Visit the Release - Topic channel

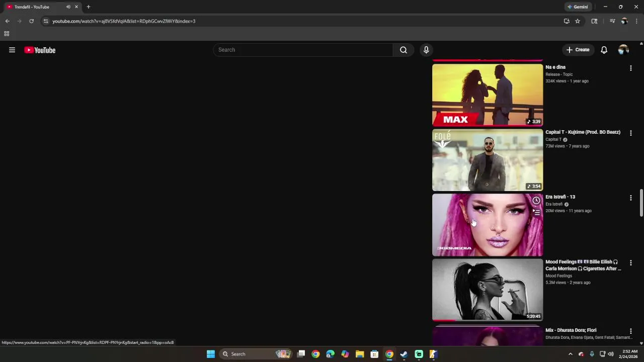[x=559, y=74]
